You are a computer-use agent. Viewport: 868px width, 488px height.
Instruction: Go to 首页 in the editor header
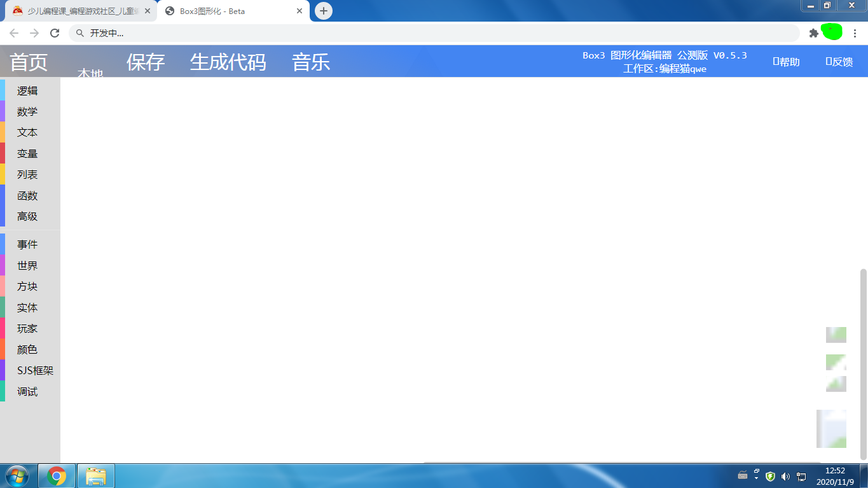[29, 62]
